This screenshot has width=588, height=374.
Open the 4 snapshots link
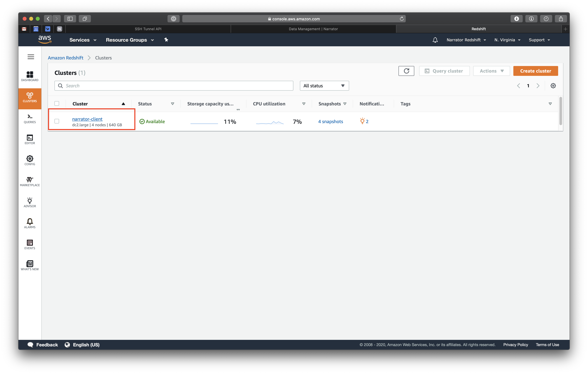tap(330, 121)
